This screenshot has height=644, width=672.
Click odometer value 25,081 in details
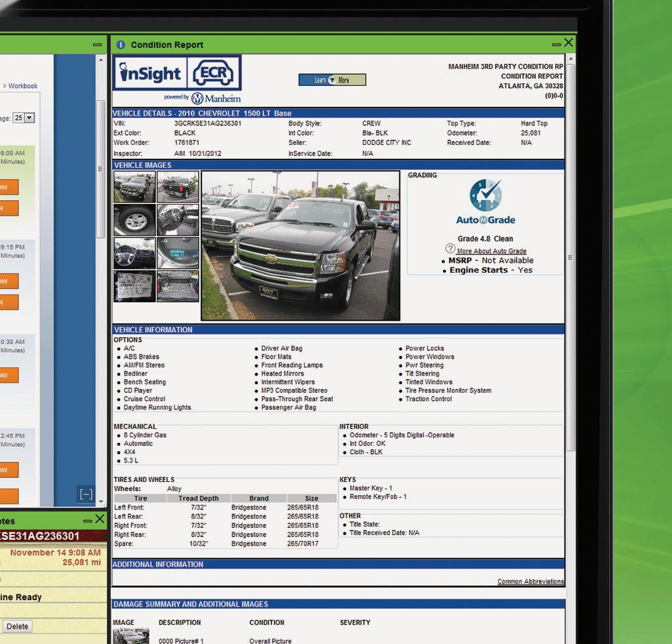pyautogui.click(x=530, y=133)
